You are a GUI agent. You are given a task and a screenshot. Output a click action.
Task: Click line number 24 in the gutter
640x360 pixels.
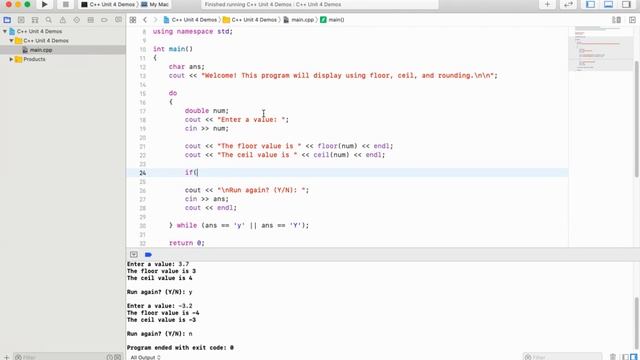[x=142, y=173]
